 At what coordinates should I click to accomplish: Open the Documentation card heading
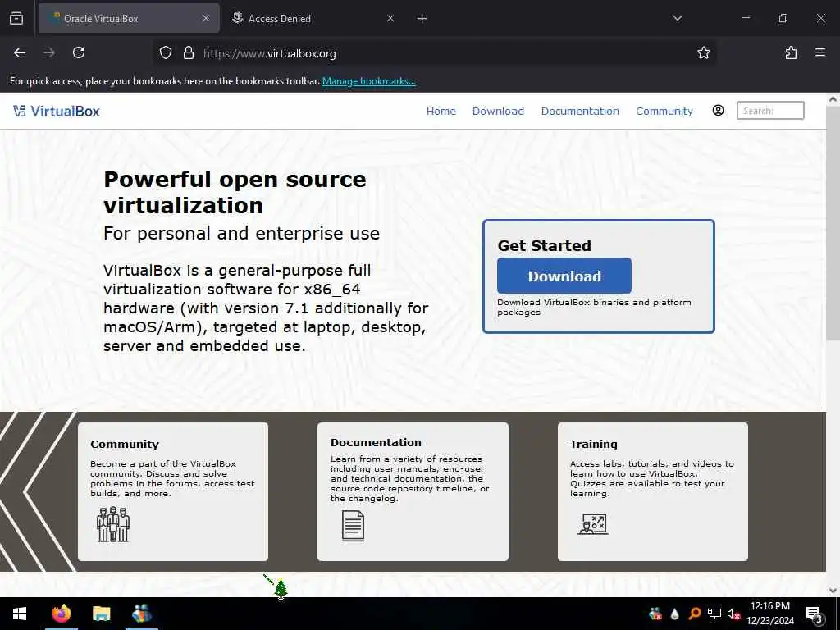click(376, 442)
